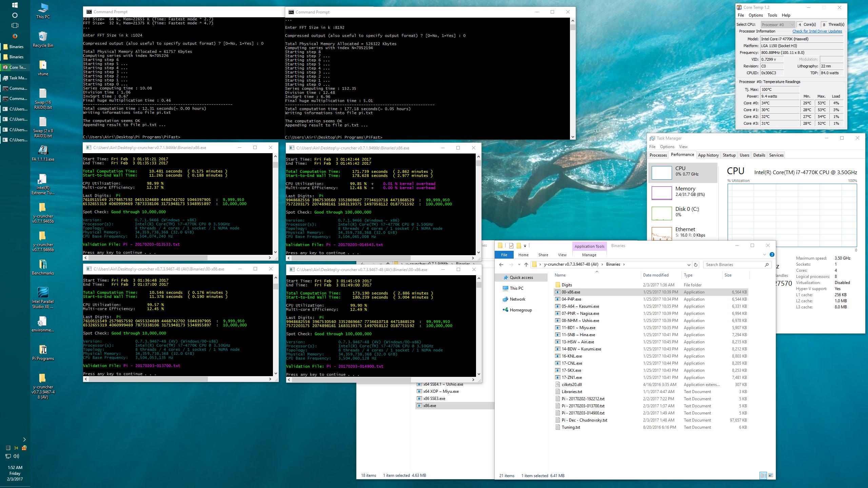
Task: Open the Explorer Manage ribbon tab
Action: coord(589,255)
